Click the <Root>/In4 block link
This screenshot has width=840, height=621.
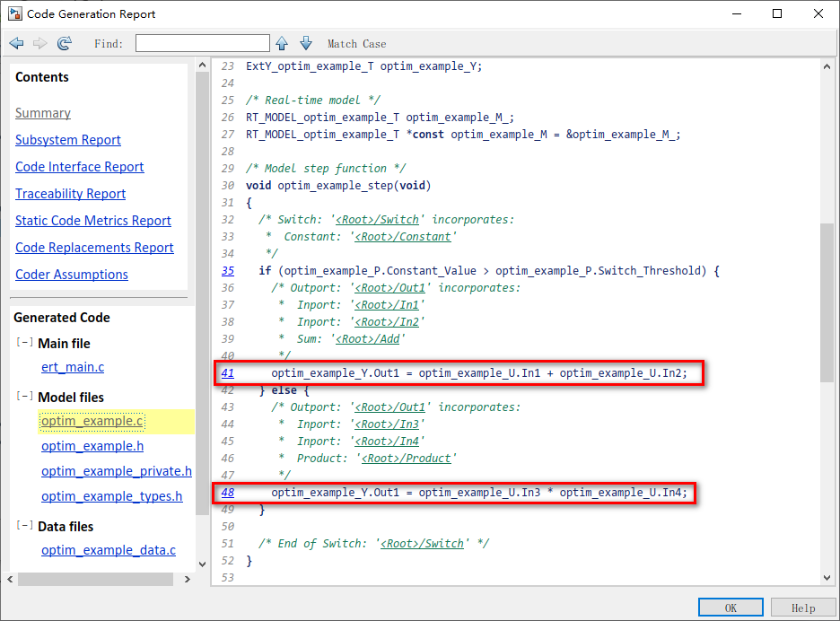pos(386,442)
